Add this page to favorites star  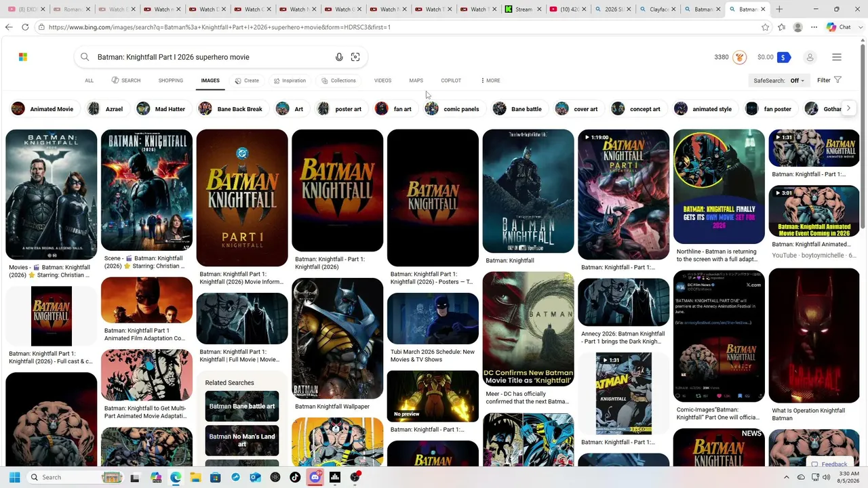(x=766, y=27)
